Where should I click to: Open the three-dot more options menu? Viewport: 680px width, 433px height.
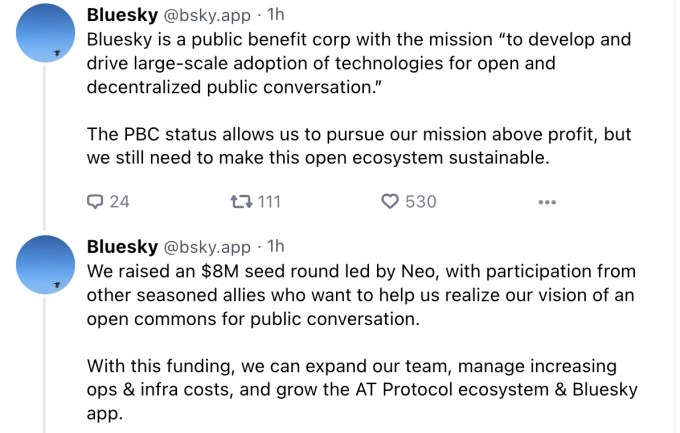coord(546,202)
